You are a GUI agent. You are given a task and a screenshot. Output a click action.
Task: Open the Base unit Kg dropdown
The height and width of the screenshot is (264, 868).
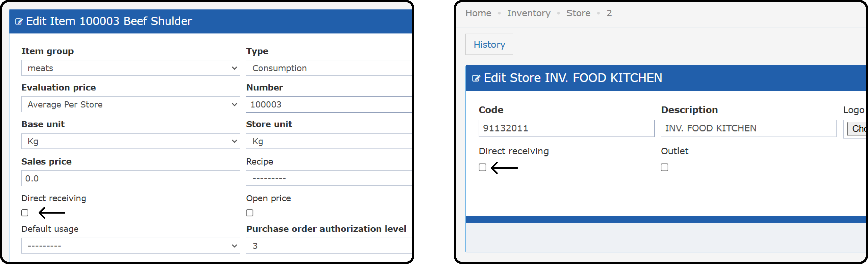pyautogui.click(x=130, y=141)
